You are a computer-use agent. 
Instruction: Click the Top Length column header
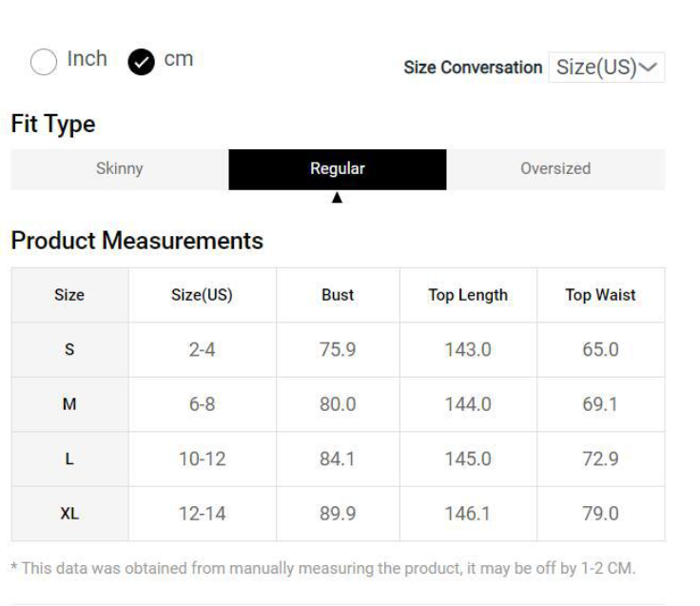[468, 295]
